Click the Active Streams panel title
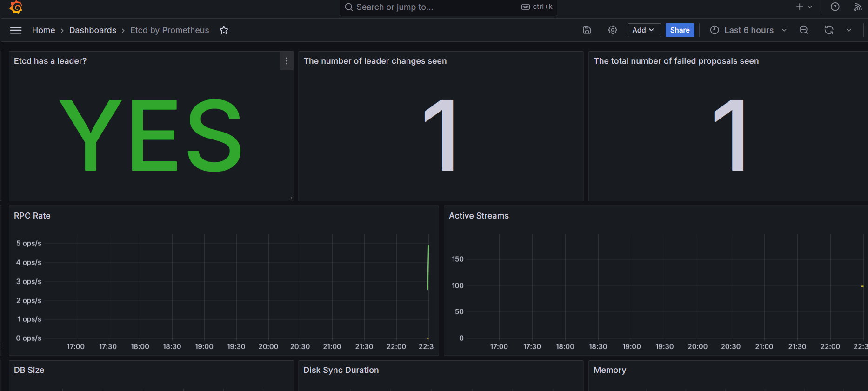Viewport: 868px width, 391px height. 479,216
